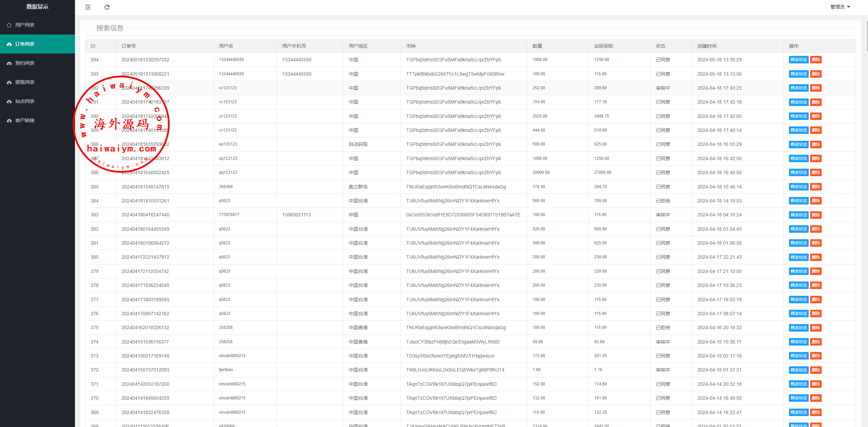Open the 用户列表 menu item
This screenshot has width=868, height=427.
pyautogui.click(x=25, y=25)
